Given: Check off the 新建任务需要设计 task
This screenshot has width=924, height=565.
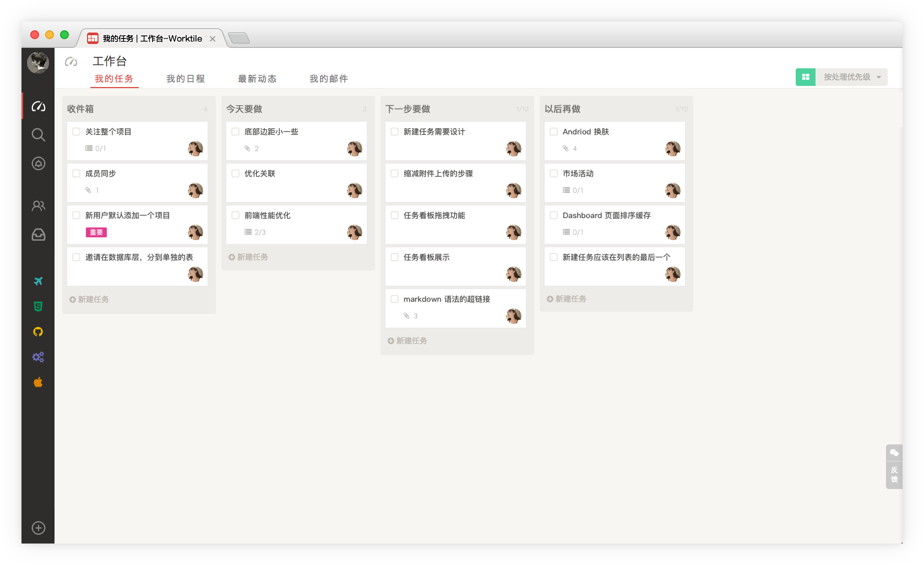Looking at the screenshot, I should pyautogui.click(x=395, y=132).
